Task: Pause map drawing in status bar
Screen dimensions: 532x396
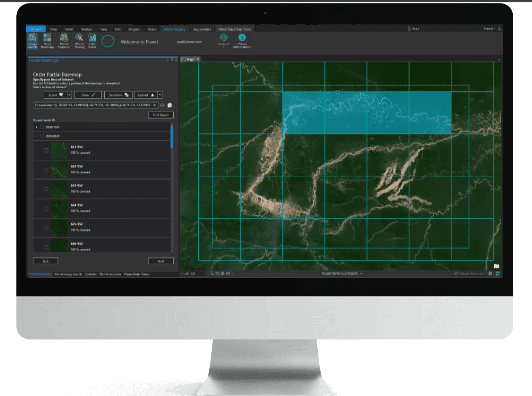Action: pyautogui.click(x=490, y=273)
